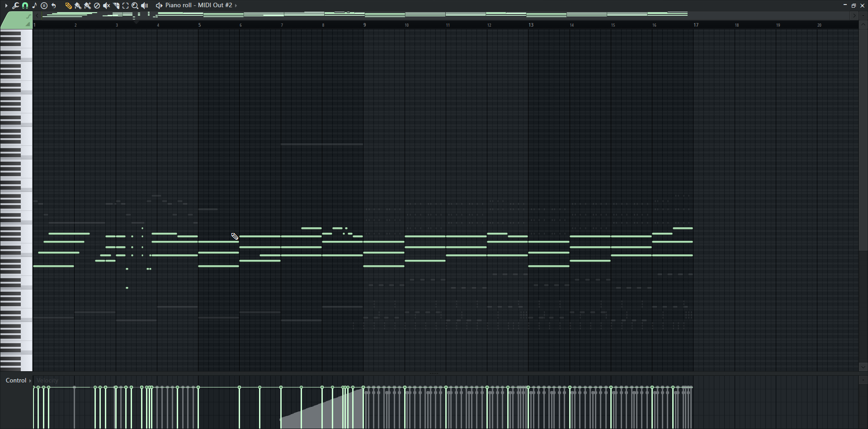
Task: Select the Draw pencil tool
Action: (68, 5)
